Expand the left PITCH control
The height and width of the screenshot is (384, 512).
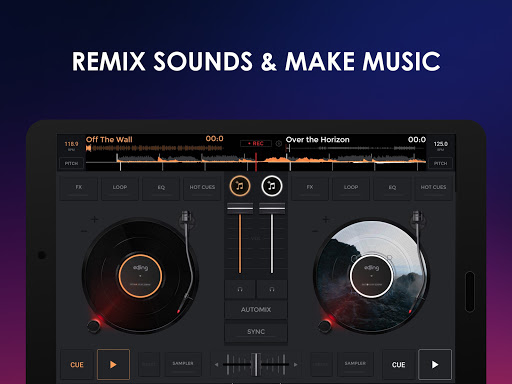[71, 163]
